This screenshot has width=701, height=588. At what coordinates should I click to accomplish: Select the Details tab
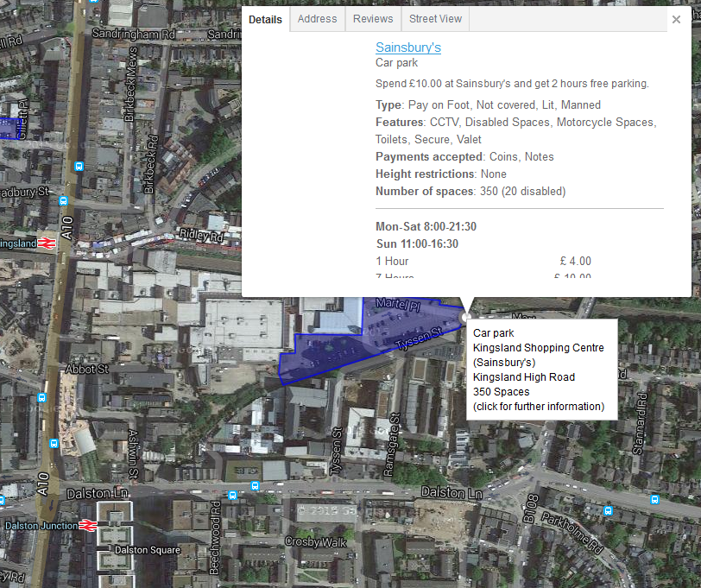tap(265, 19)
